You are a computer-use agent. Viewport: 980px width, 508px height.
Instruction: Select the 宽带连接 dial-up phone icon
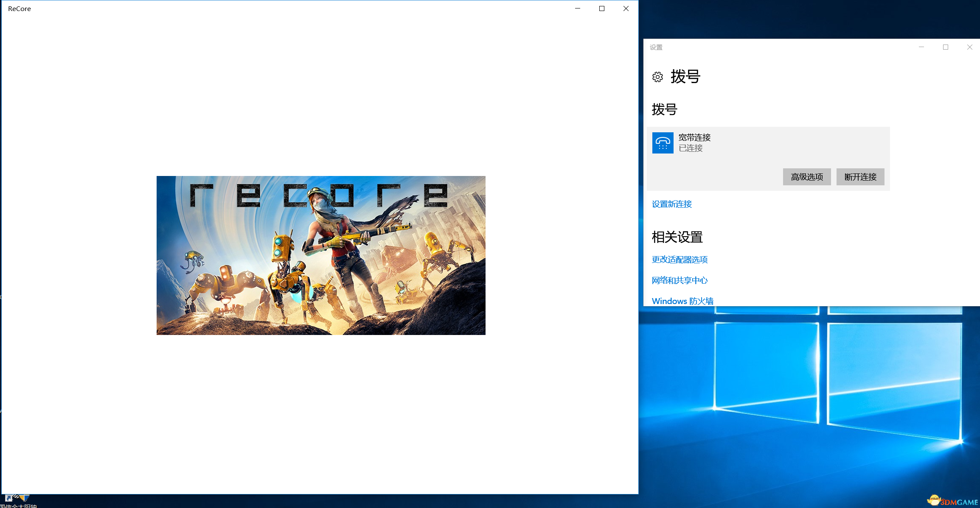pos(663,143)
